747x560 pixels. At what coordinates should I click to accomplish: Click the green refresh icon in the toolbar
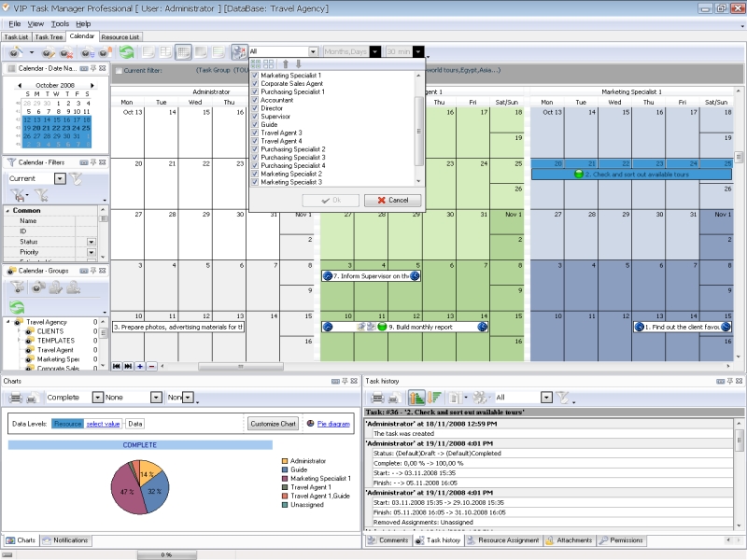125,52
